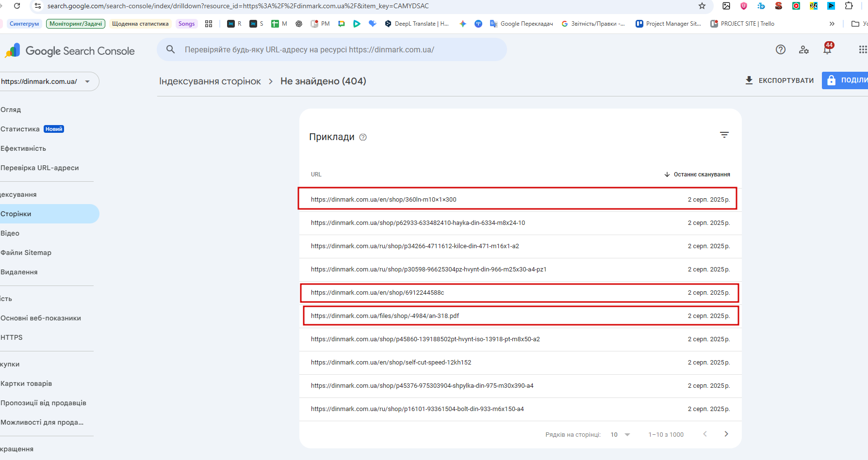Open DeepL Translate bookmark
This screenshot has height=460, width=868.
(x=417, y=24)
